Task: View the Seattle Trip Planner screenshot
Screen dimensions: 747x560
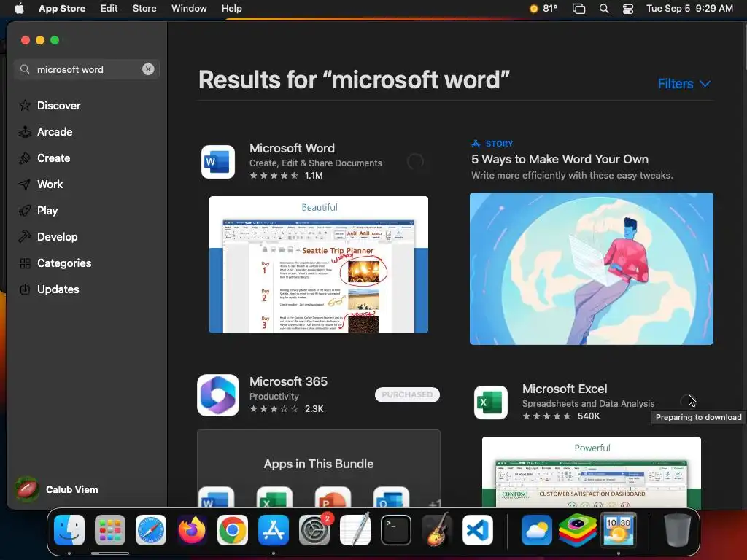Action: click(x=319, y=264)
